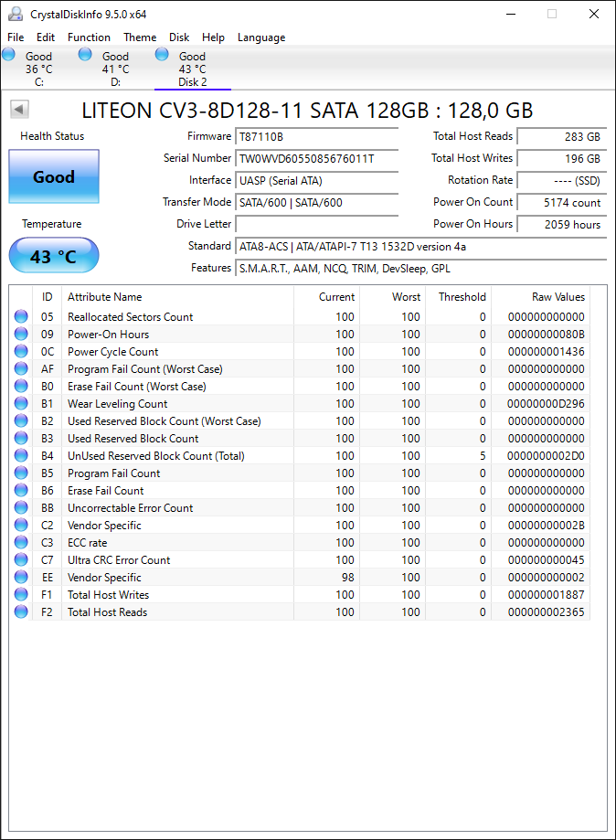The height and width of the screenshot is (840, 616).
Task: Click status icon for ECC rate
Action: click(21, 542)
